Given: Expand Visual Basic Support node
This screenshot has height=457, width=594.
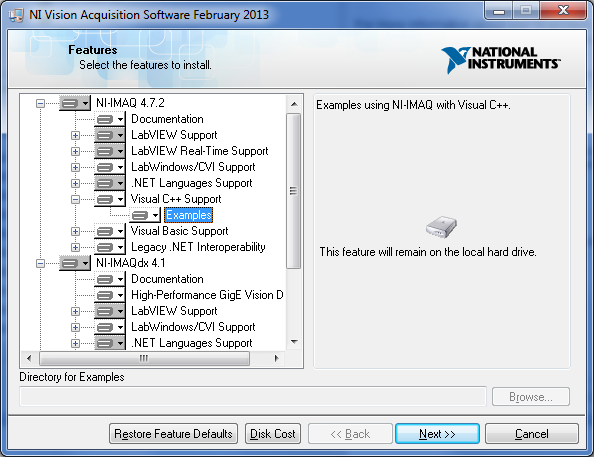Looking at the screenshot, I should click(75, 231).
